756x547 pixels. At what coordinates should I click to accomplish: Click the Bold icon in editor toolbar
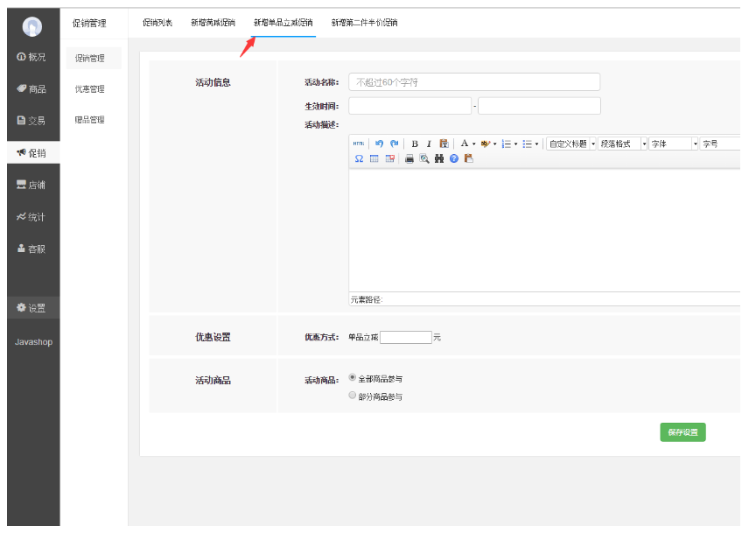415,144
